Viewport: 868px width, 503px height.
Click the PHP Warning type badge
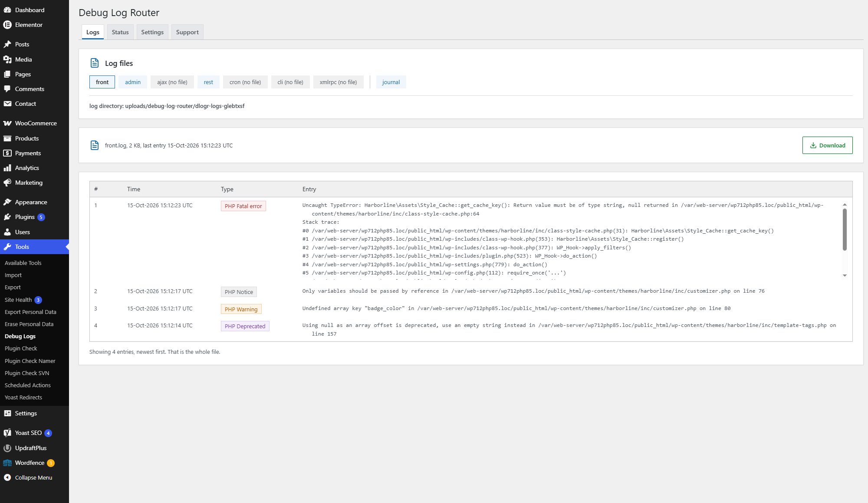click(241, 309)
